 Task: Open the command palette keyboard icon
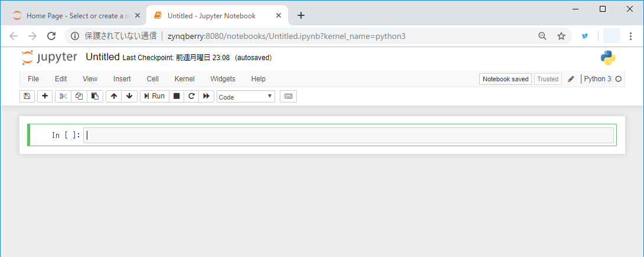288,96
